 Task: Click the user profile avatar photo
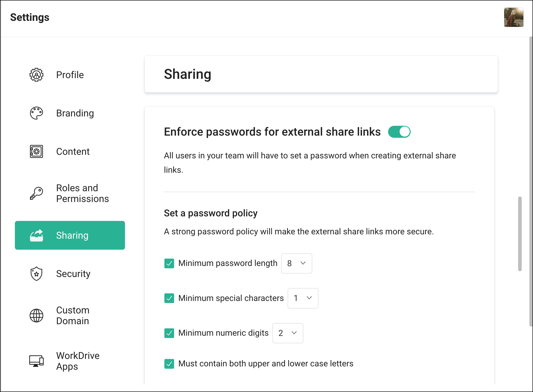[x=514, y=17]
